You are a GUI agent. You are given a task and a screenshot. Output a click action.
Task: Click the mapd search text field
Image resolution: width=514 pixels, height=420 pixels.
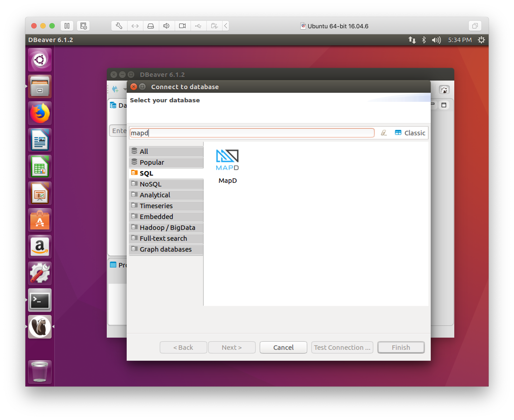(252, 133)
